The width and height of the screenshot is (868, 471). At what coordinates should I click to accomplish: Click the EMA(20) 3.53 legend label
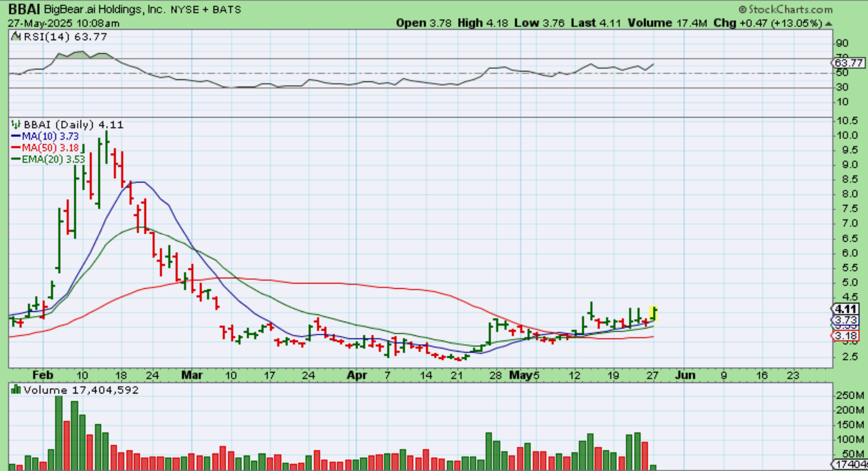tap(53, 160)
